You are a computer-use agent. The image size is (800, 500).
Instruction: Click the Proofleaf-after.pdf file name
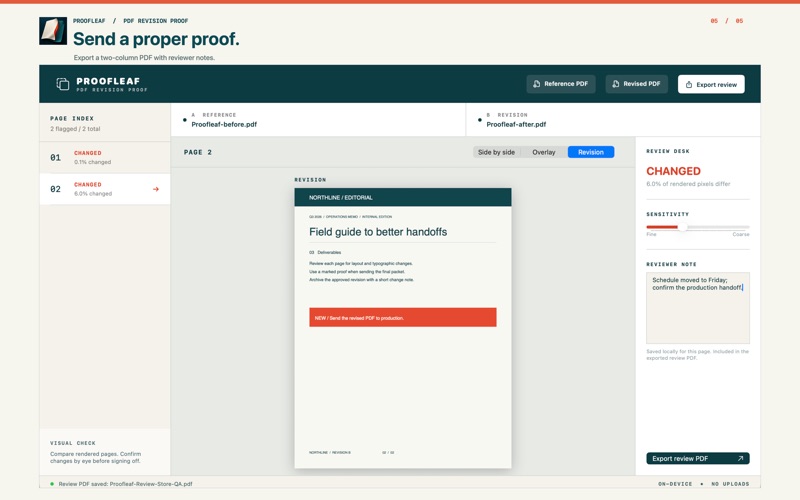click(x=516, y=124)
